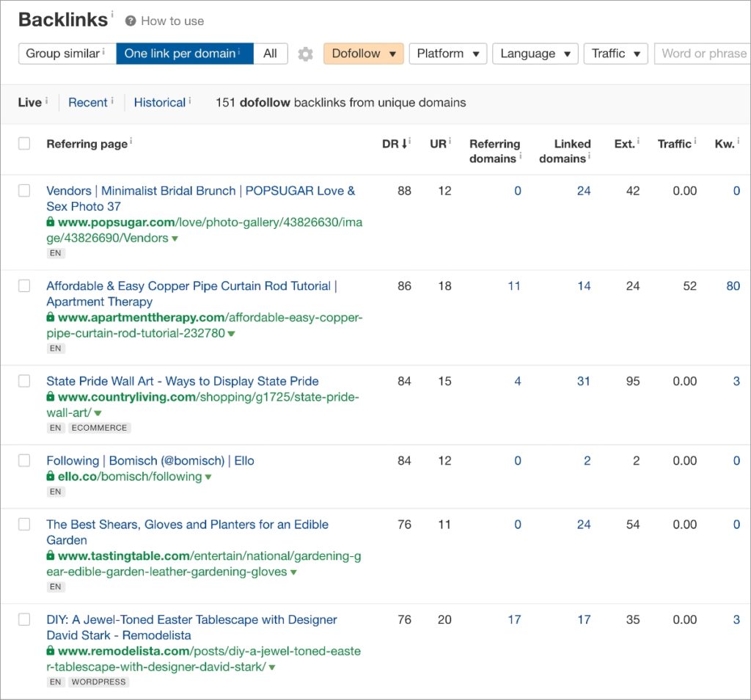751x700 pixels.
Task: Click the How to use help icon
Action: [x=131, y=21]
